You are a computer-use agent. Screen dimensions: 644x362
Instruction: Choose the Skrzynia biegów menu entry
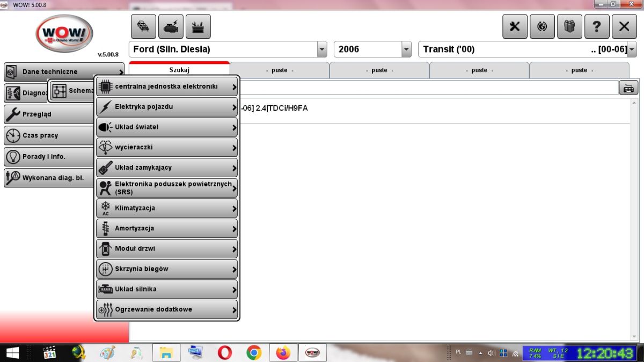click(x=167, y=269)
